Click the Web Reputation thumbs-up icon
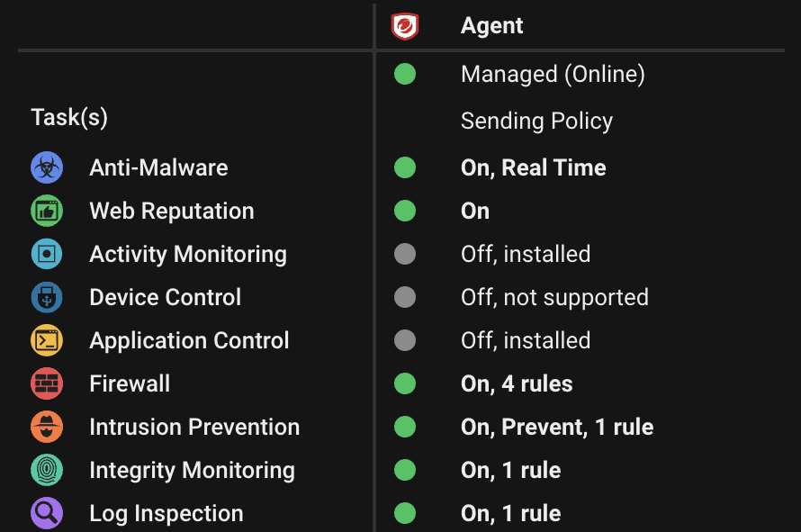The width and height of the screenshot is (801, 532). coord(46,211)
